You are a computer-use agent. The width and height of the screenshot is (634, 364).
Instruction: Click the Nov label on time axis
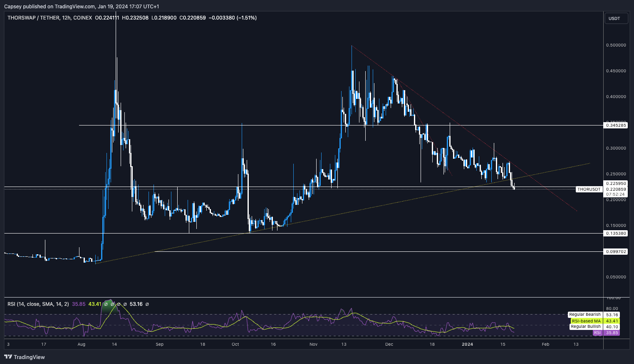coord(314,344)
